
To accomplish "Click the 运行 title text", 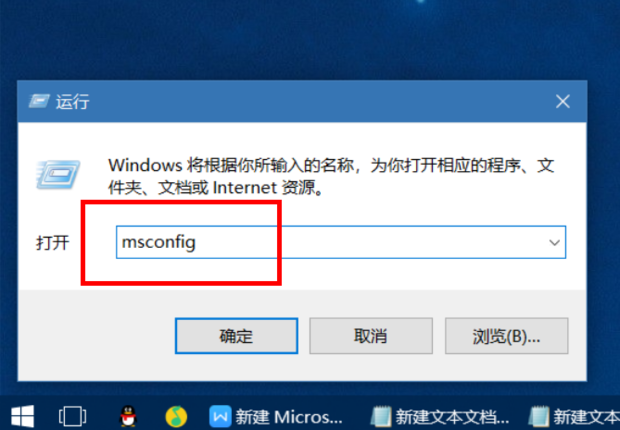I will click(x=73, y=102).
